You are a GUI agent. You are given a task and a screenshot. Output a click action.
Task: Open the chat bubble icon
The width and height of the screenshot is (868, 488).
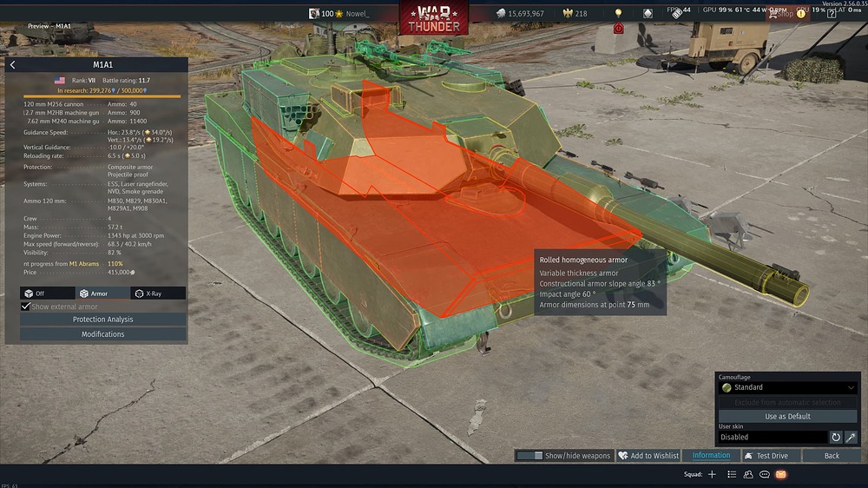click(x=765, y=474)
